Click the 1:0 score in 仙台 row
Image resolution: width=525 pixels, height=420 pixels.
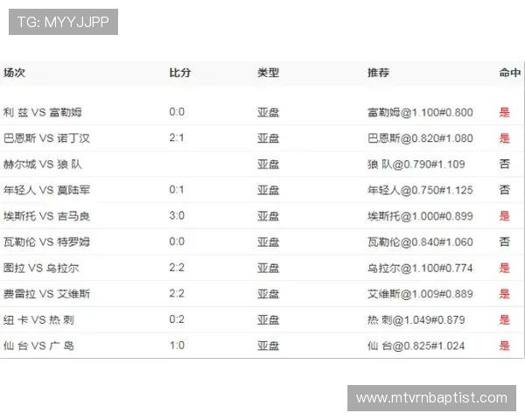[x=177, y=346]
